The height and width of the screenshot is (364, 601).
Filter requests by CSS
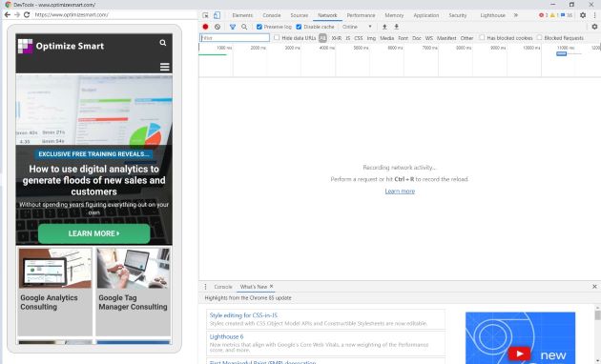coord(359,38)
